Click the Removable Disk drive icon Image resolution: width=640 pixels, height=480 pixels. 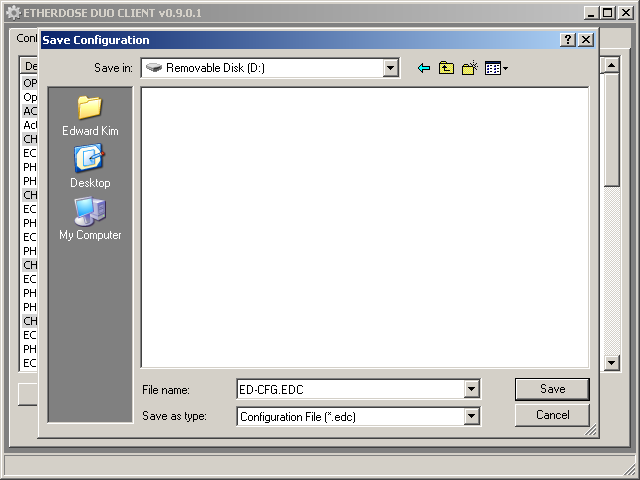click(x=154, y=67)
